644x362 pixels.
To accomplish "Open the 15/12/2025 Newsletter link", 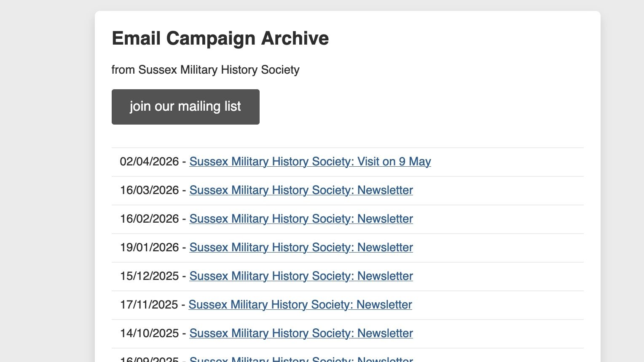I will coord(301,276).
